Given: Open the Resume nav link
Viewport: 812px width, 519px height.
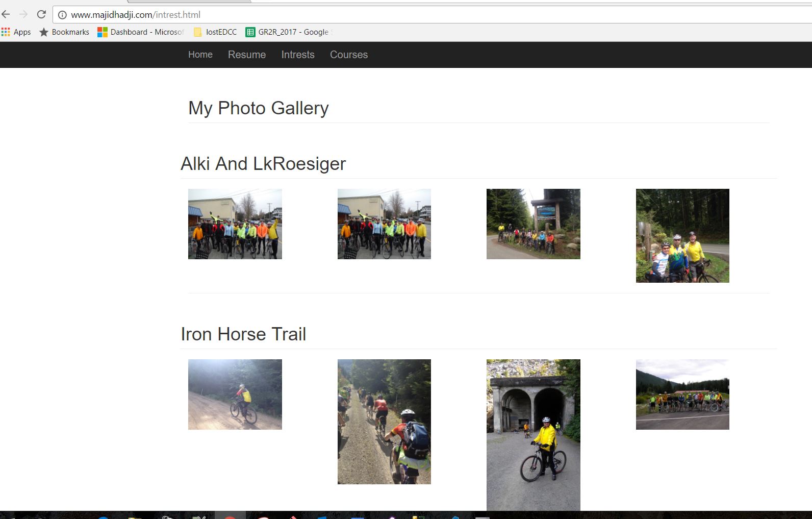Looking at the screenshot, I should click(x=247, y=55).
